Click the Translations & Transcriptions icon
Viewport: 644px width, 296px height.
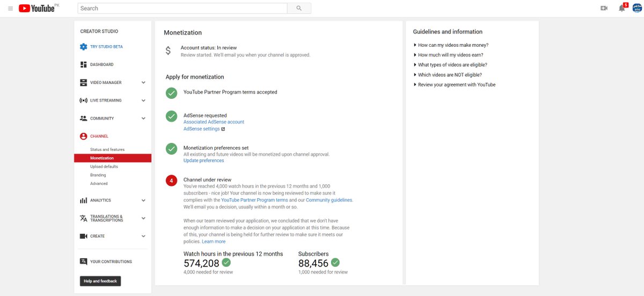pos(83,218)
